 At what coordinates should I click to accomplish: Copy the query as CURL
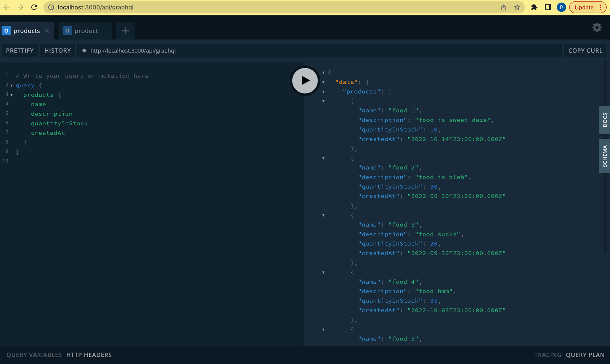pos(585,51)
